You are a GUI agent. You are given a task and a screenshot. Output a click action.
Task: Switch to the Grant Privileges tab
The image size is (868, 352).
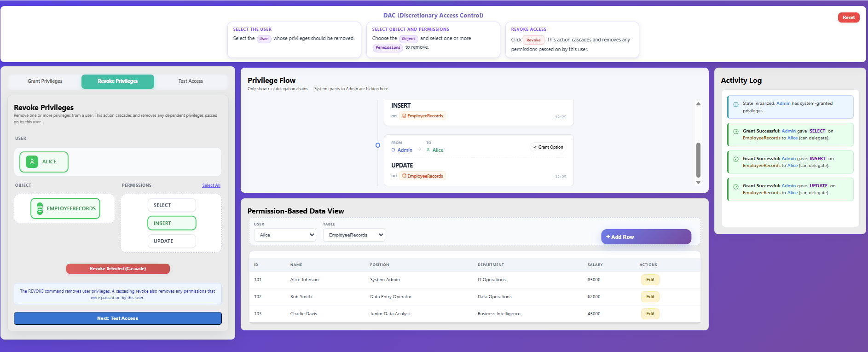tap(45, 81)
